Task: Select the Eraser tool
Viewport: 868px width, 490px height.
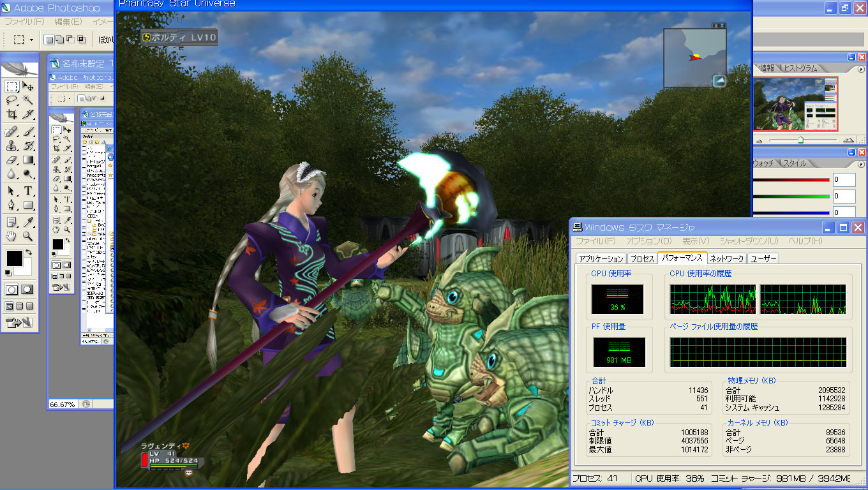Action: 11,160
